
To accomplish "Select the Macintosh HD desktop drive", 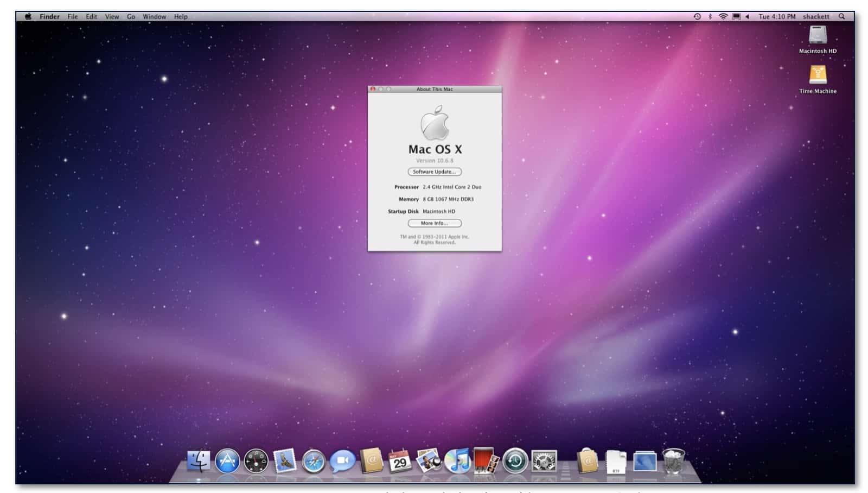I will (818, 40).
